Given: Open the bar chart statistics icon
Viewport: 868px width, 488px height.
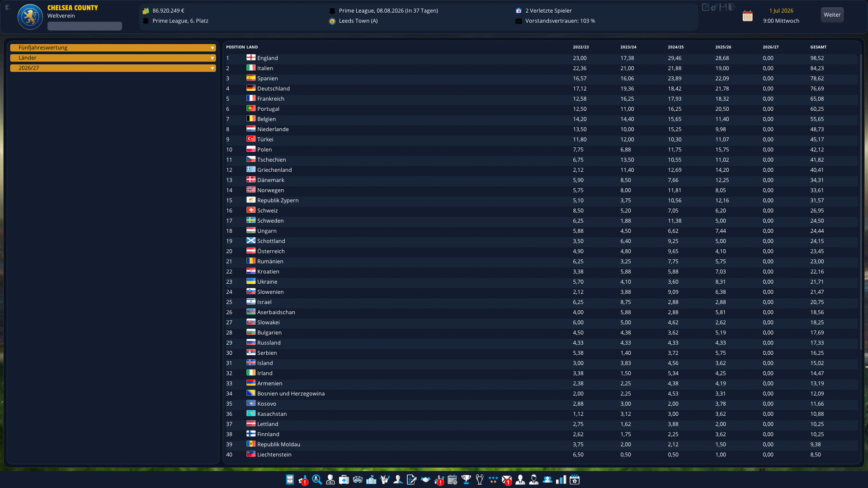Looking at the screenshot, I should (x=561, y=479).
